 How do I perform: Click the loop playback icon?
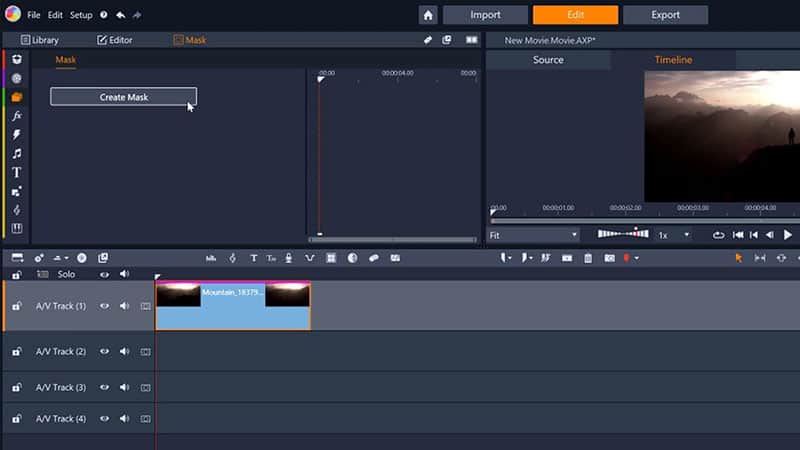click(718, 235)
